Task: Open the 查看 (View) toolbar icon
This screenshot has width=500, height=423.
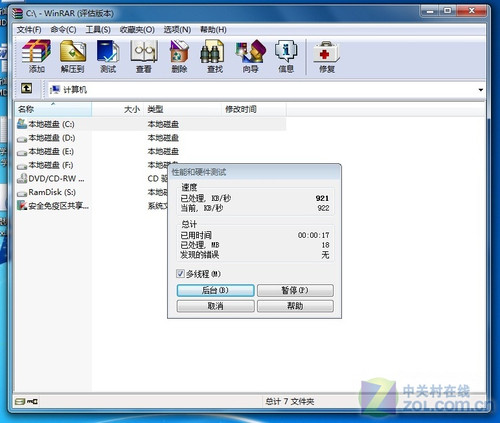Action: point(144,51)
